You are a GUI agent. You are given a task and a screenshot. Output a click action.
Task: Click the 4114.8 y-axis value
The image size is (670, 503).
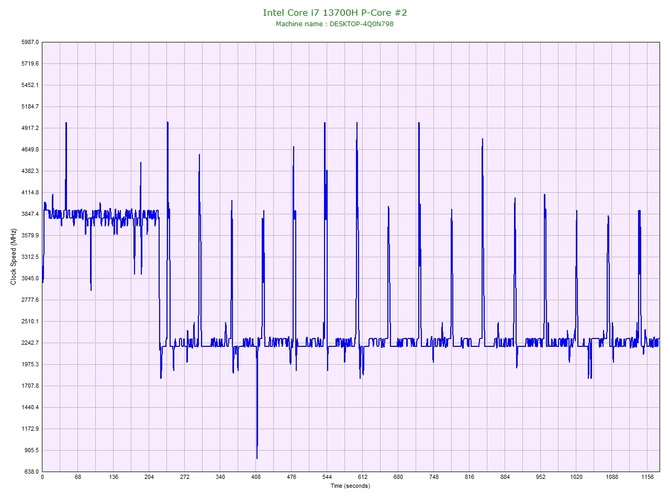tap(30, 193)
